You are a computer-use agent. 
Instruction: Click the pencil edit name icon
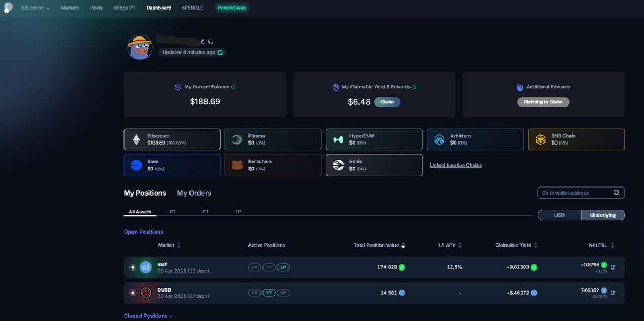(x=202, y=41)
